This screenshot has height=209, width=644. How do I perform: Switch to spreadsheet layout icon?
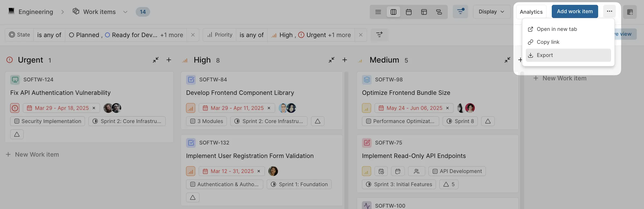pos(424,12)
